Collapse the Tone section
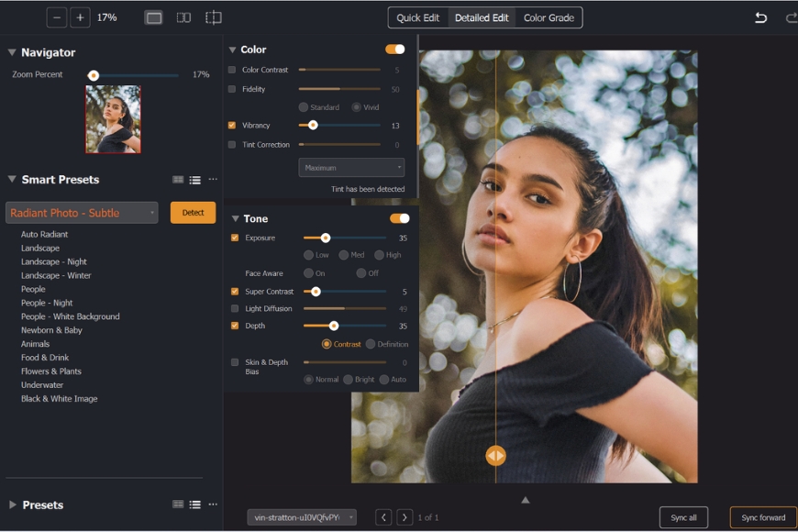Viewport: 798px width, 532px height. coord(235,219)
